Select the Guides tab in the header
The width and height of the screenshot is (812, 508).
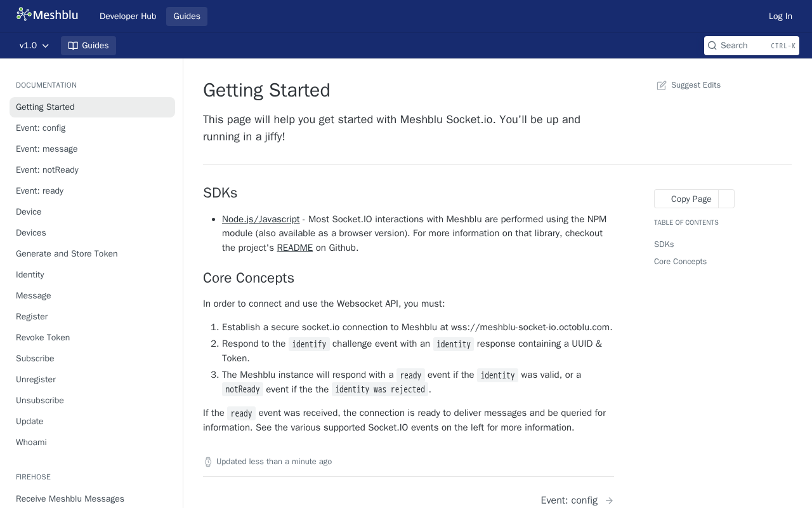point(187,17)
